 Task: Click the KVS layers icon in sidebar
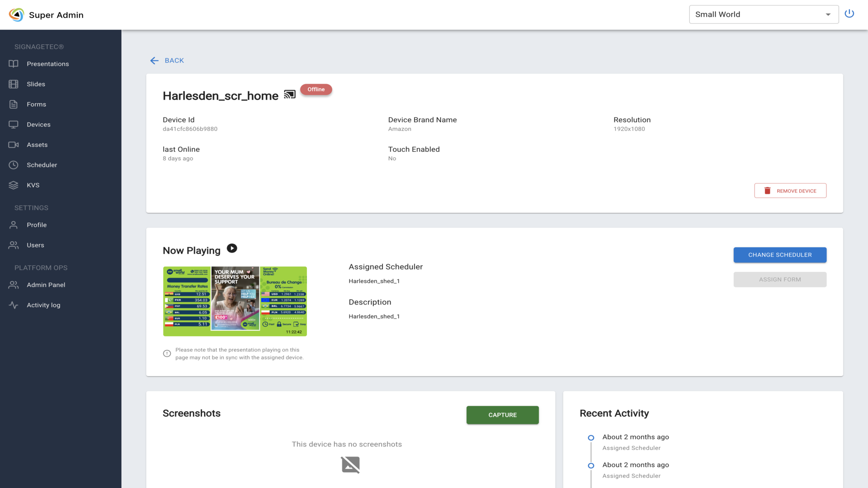point(14,185)
